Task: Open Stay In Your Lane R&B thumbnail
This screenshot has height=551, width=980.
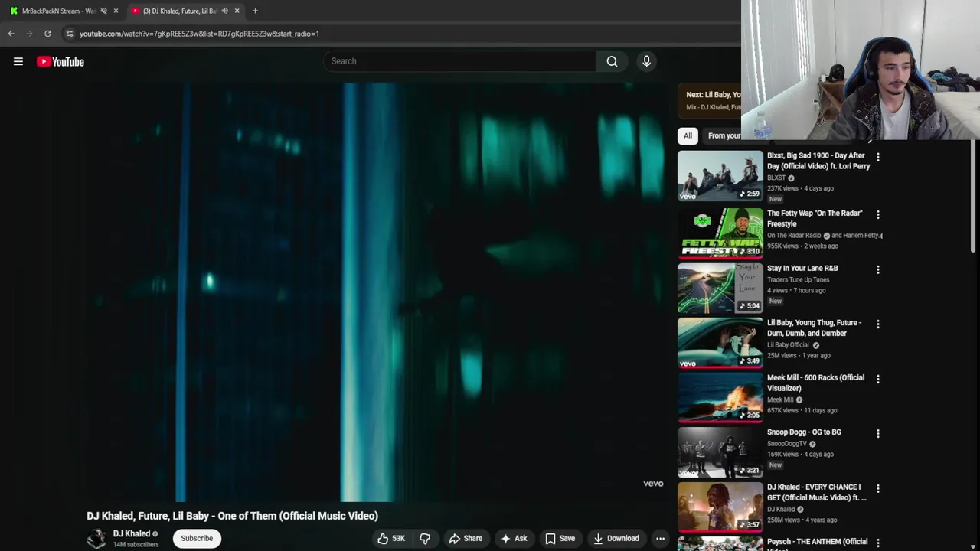Action: (x=720, y=288)
